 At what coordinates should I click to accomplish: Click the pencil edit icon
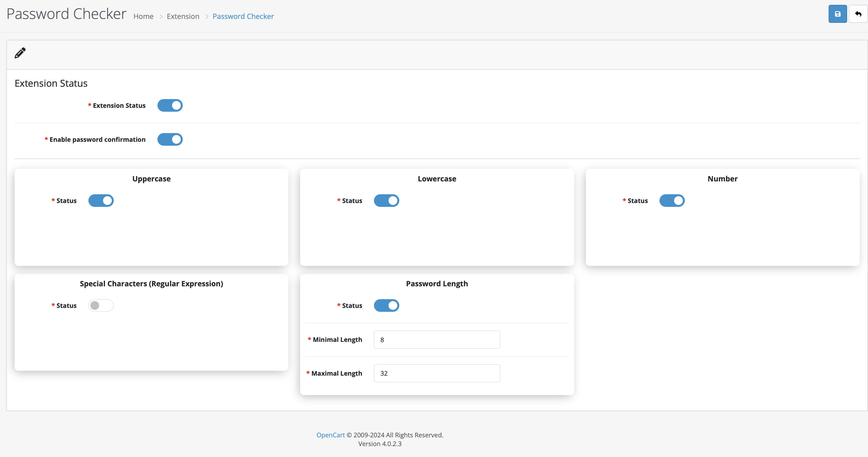(x=20, y=53)
